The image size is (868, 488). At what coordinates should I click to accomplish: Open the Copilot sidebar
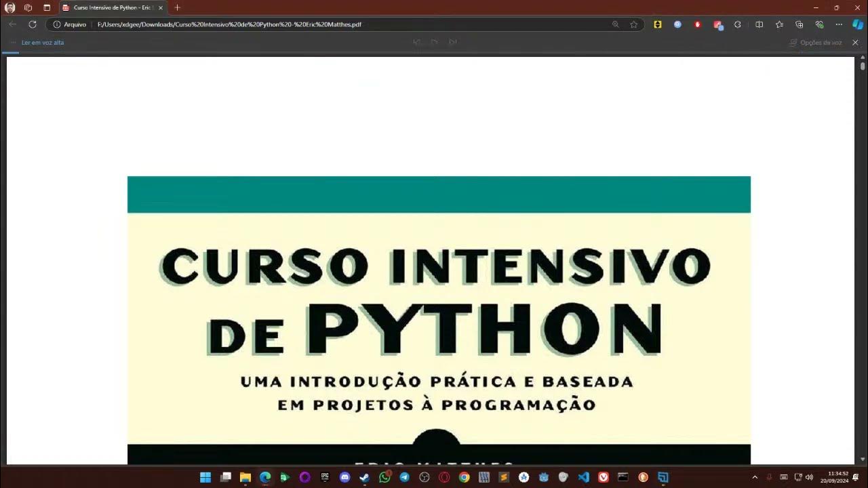[858, 24]
